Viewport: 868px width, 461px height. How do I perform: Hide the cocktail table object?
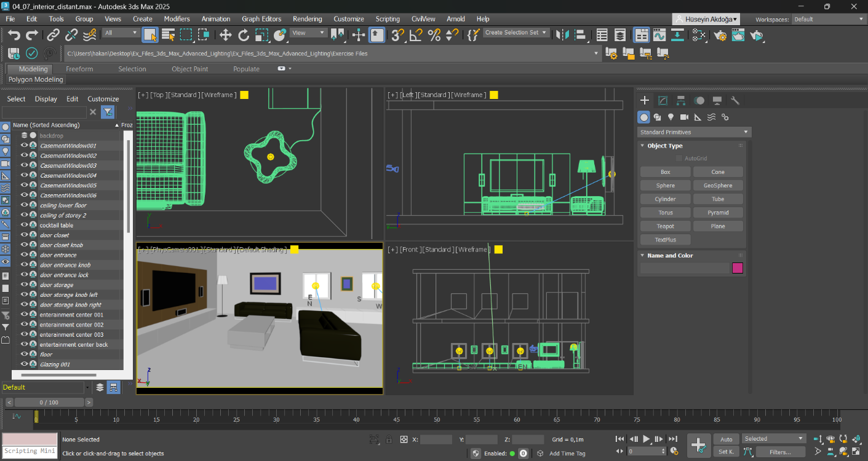pyautogui.click(x=25, y=225)
